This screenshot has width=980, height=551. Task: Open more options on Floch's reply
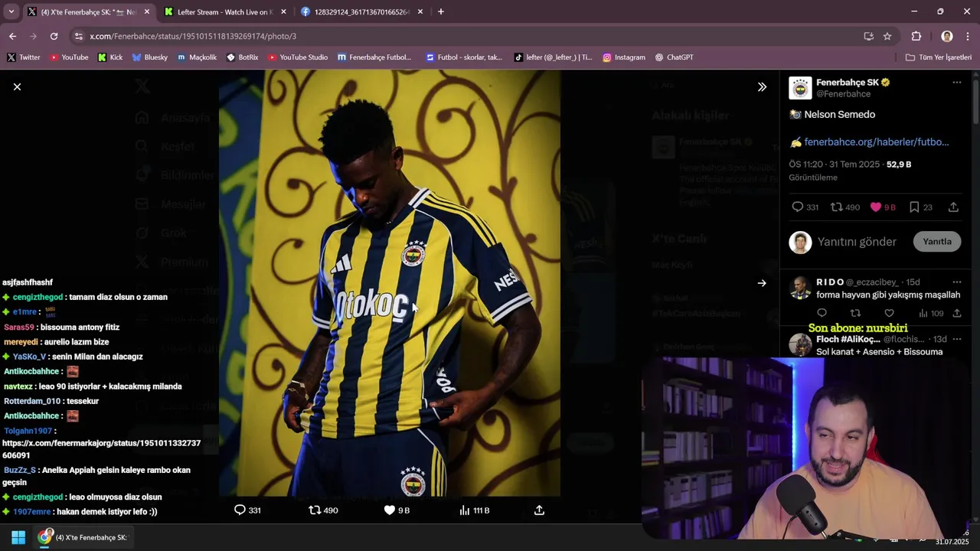[x=957, y=339]
